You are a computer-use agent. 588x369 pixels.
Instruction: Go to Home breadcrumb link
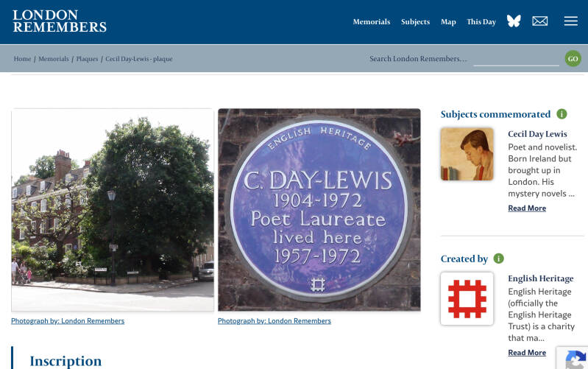[x=22, y=59]
